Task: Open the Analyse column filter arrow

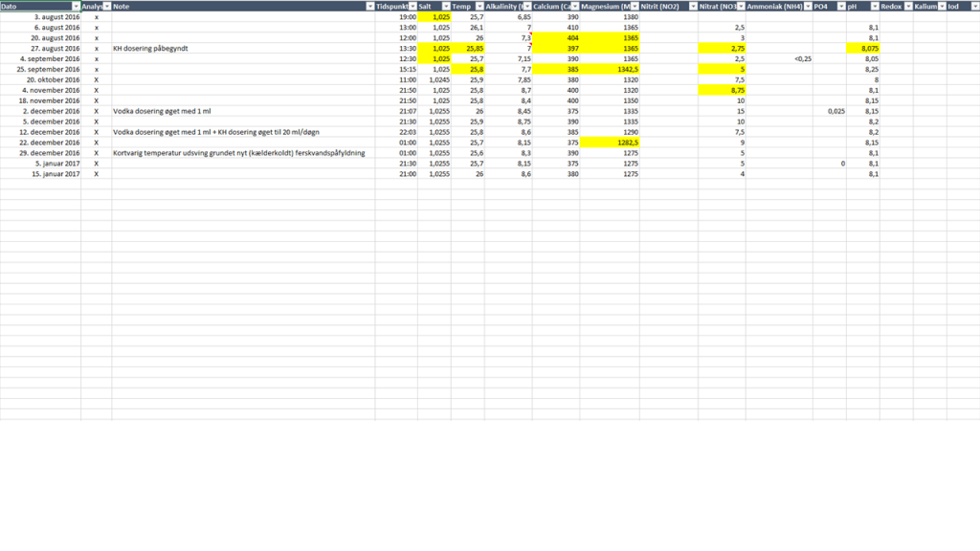Action: pyautogui.click(x=106, y=7)
